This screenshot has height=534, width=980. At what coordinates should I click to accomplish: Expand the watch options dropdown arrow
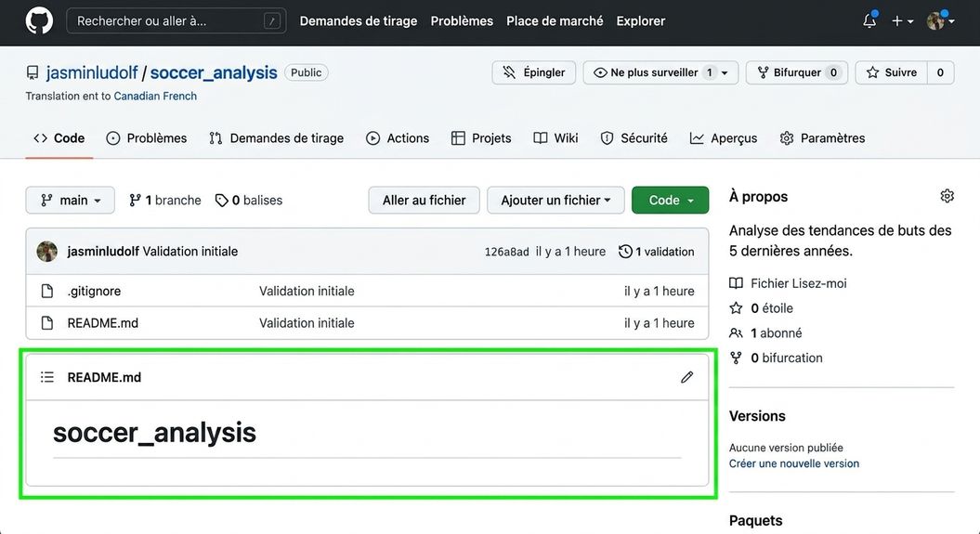pyautogui.click(x=725, y=73)
